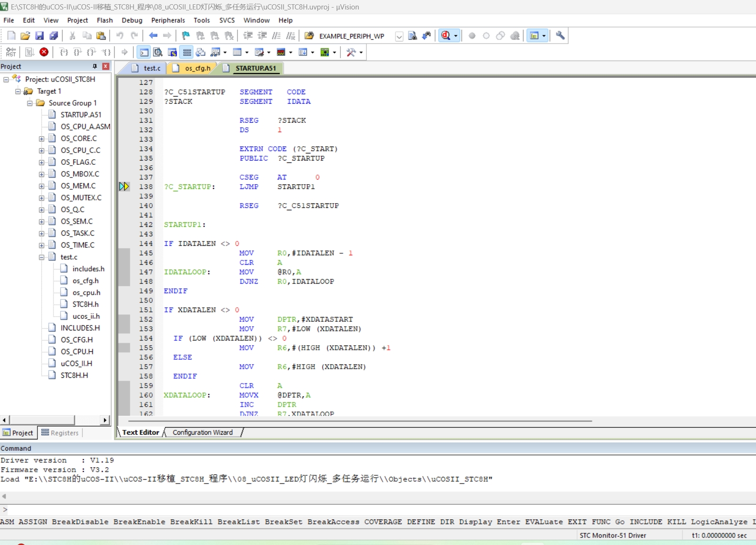
Task: Toggle the Command window button
Action: [x=144, y=52]
